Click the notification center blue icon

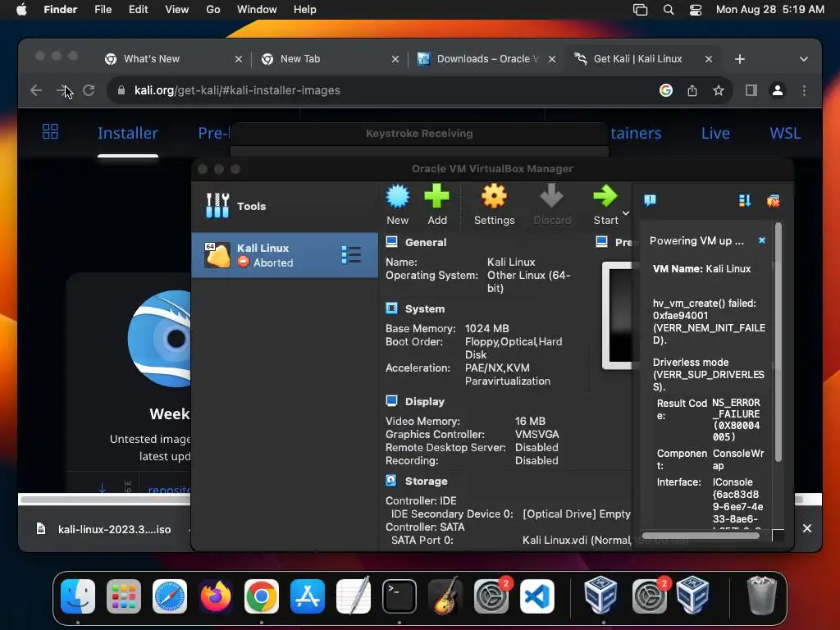tap(650, 200)
